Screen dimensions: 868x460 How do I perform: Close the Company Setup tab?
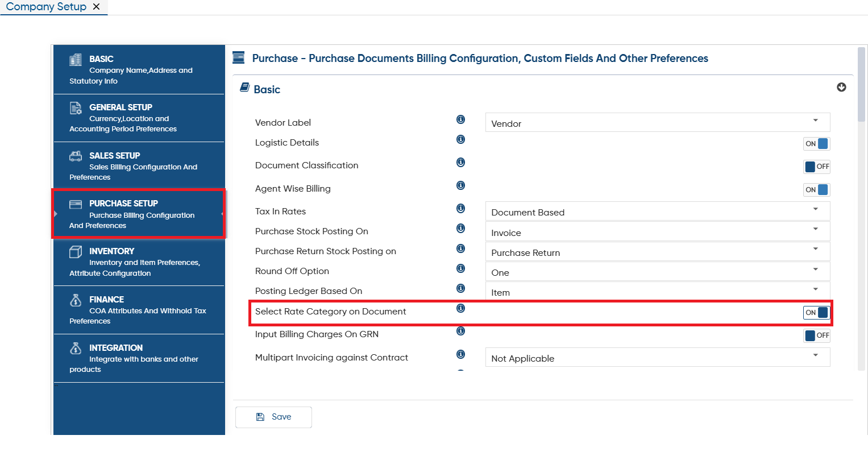(96, 7)
